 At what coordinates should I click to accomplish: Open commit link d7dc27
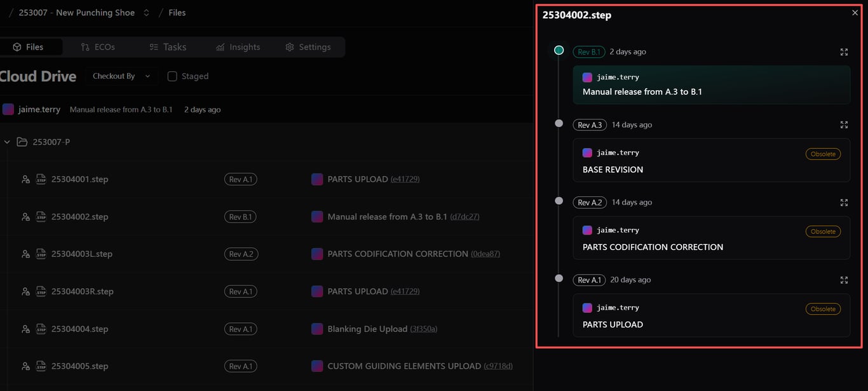[x=465, y=217]
